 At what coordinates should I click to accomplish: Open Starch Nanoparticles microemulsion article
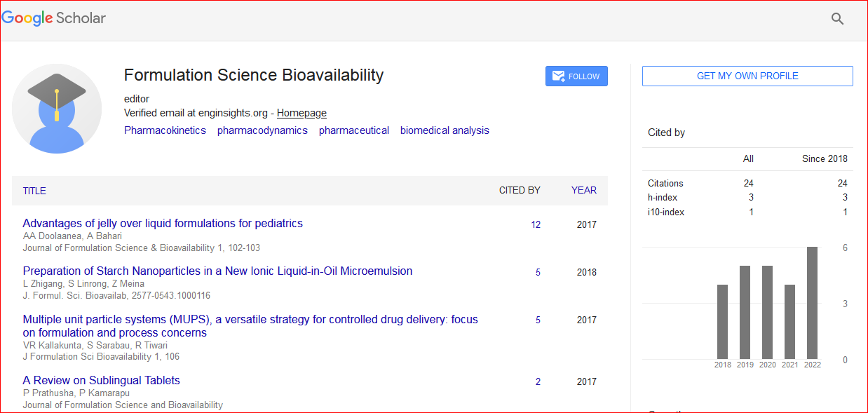tap(217, 271)
